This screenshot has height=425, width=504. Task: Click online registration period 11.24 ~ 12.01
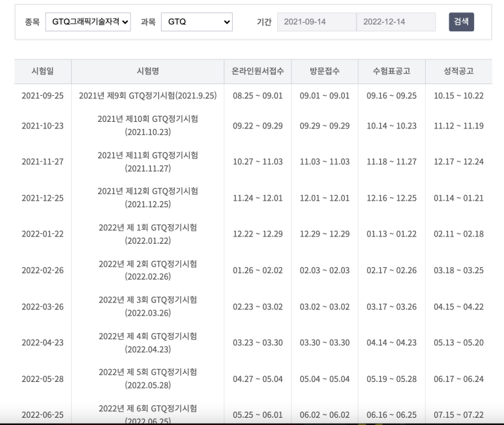point(258,198)
